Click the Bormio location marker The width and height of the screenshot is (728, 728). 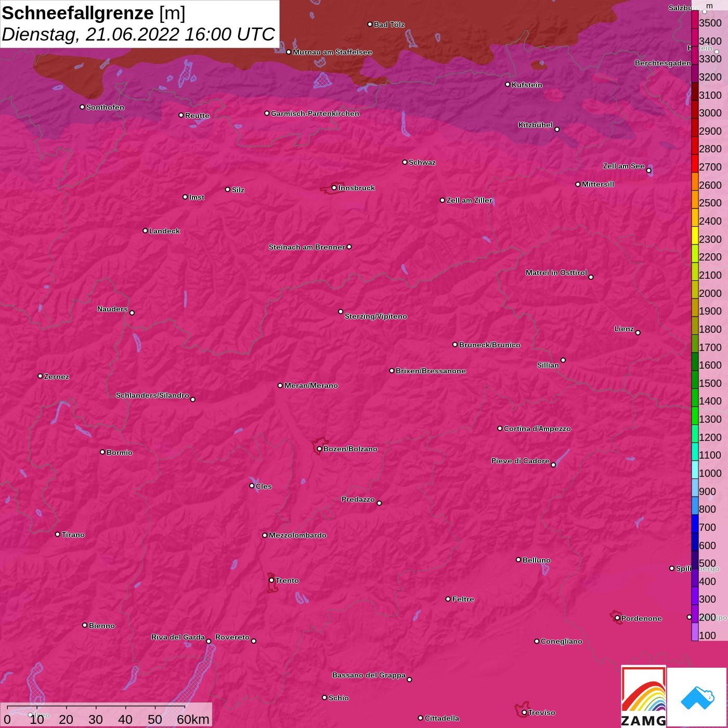(102, 452)
